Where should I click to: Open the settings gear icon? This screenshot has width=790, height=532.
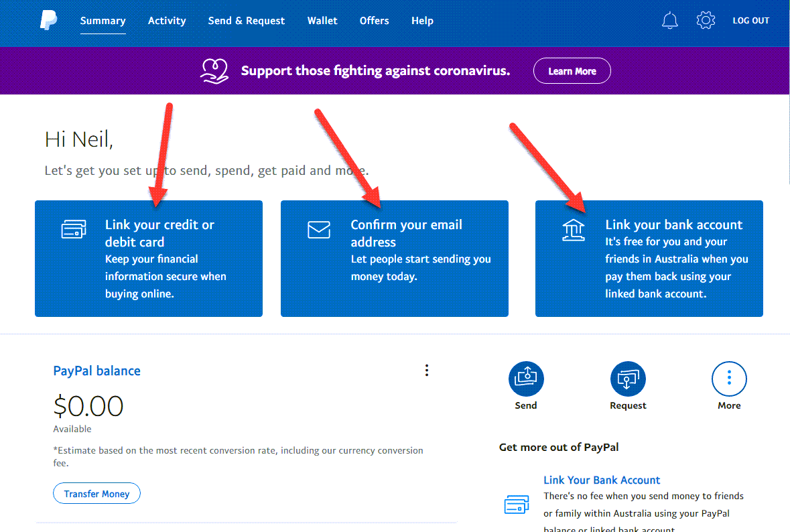(x=706, y=20)
